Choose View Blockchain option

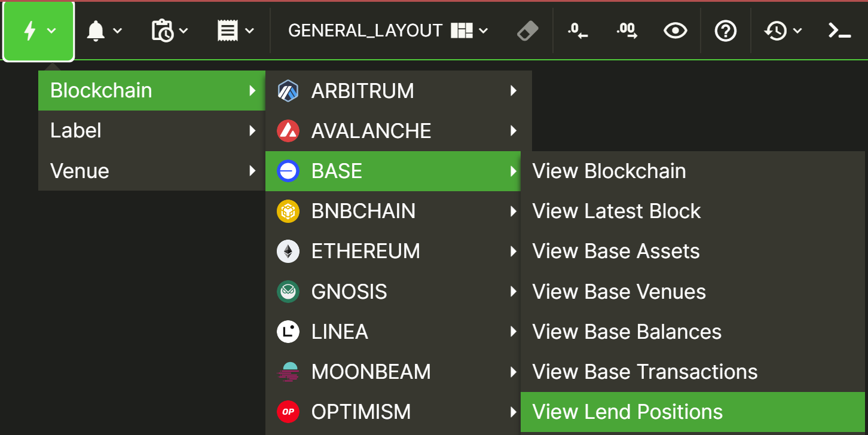point(693,171)
